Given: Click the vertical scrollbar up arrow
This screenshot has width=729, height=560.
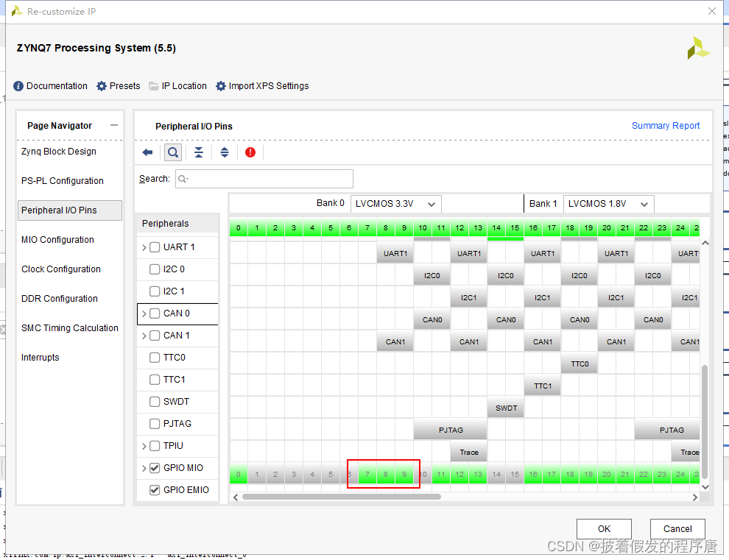Looking at the screenshot, I should pos(705,243).
